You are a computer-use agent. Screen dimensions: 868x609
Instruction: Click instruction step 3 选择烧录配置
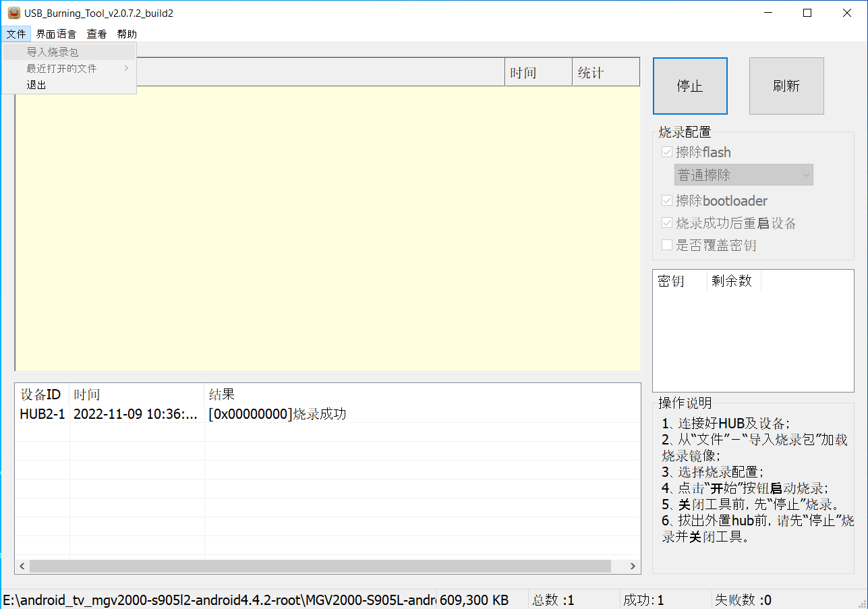pyautogui.click(x=713, y=472)
